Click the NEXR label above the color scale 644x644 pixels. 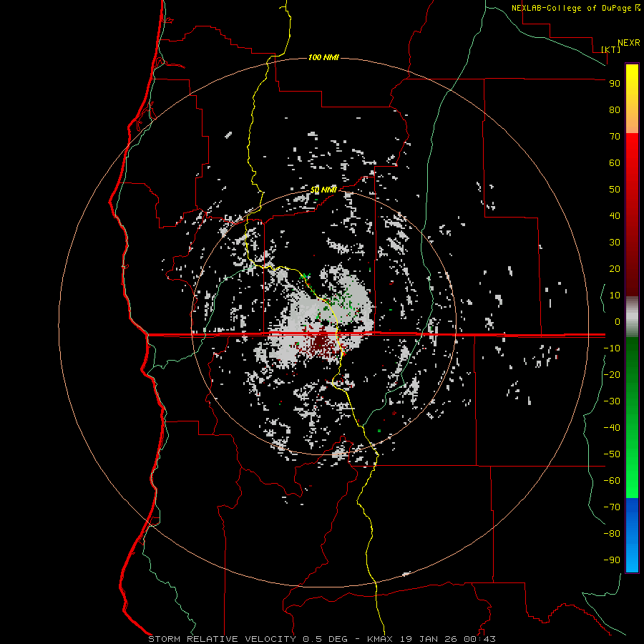click(x=629, y=43)
